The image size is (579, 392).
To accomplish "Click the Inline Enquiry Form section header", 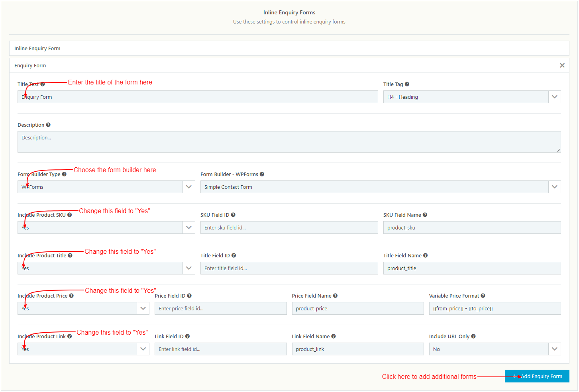I will click(289, 49).
